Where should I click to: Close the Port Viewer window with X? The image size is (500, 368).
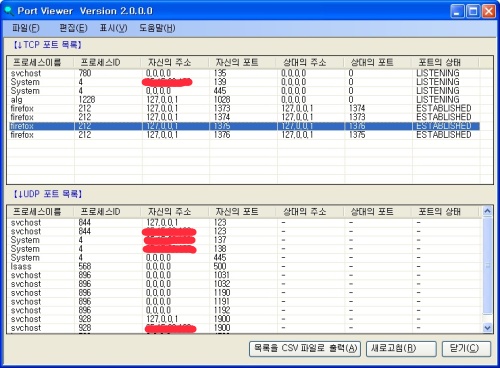489,11
